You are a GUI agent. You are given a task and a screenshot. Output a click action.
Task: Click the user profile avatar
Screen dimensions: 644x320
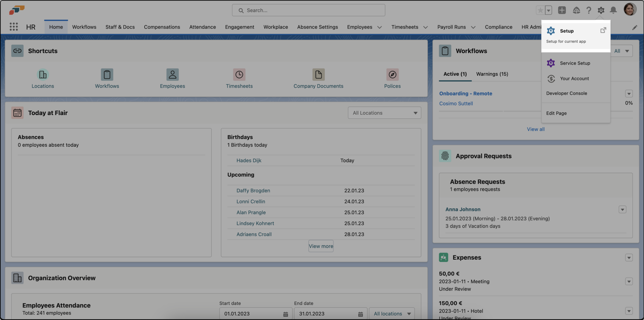tap(630, 10)
